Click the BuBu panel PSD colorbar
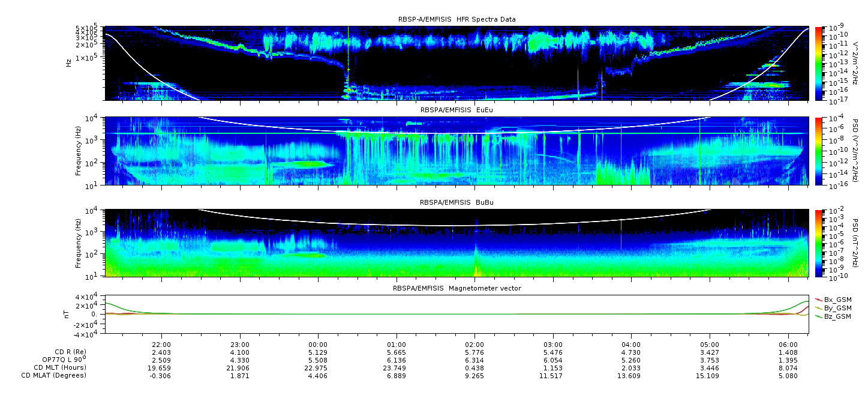This screenshot has width=868, height=395. (818, 243)
